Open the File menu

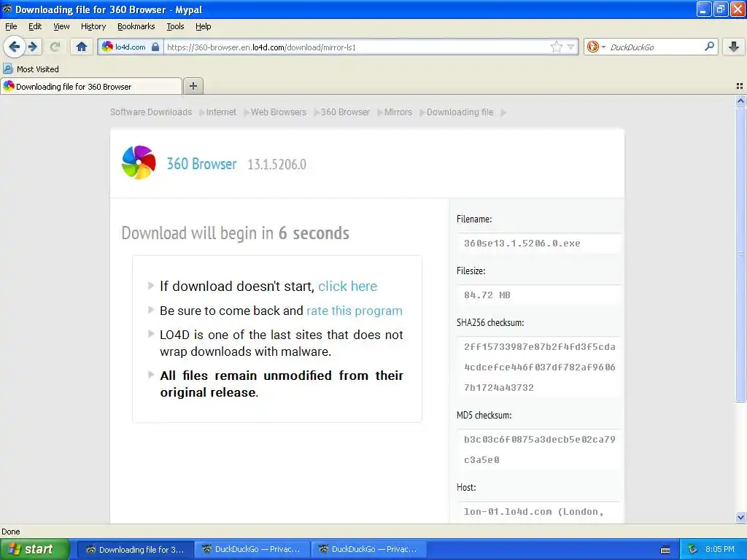pos(11,26)
